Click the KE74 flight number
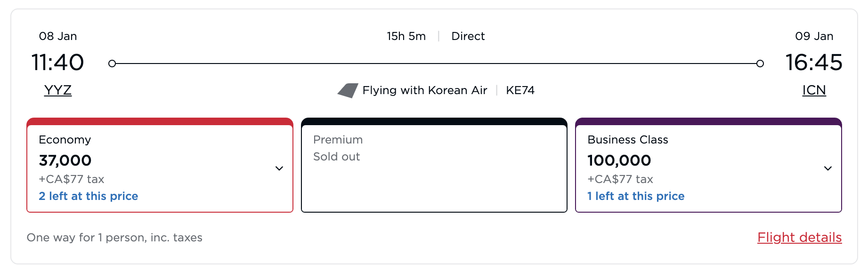The height and width of the screenshot is (271, 868). coord(520,90)
